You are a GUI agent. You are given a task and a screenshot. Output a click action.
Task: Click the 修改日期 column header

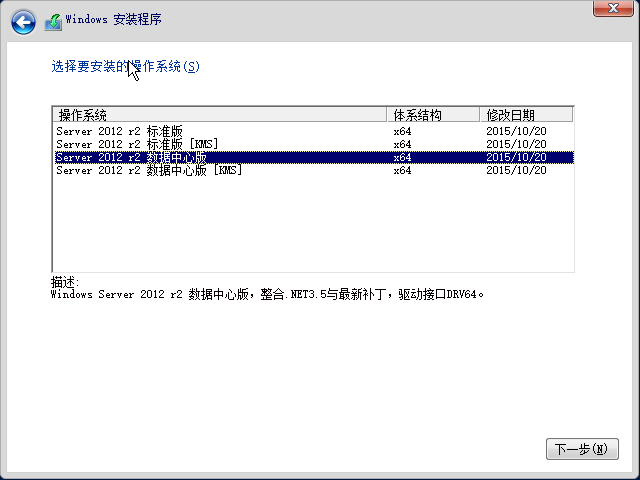pyautogui.click(x=527, y=115)
